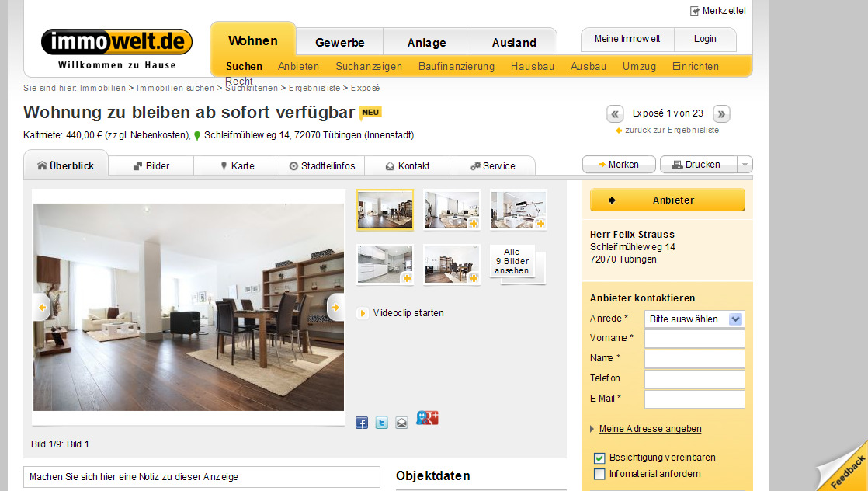Open Meine Immowelt
868x491 pixels.
[x=627, y=39]
